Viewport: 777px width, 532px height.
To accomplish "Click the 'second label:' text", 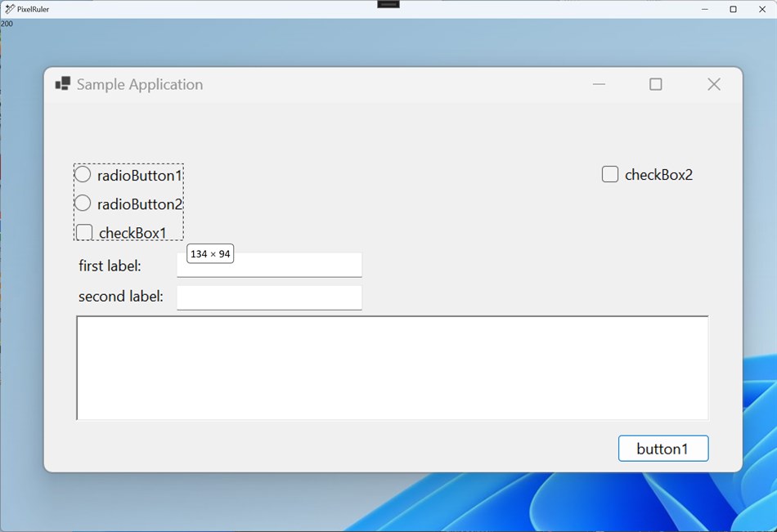I will point(121,296).
